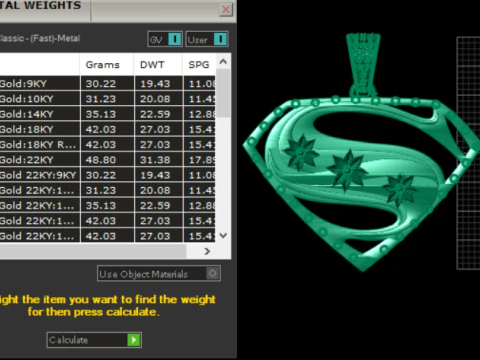Click the vertical scrollbar thumb
The height and width of the screenshot is (360, 480).
coord(223,93)
